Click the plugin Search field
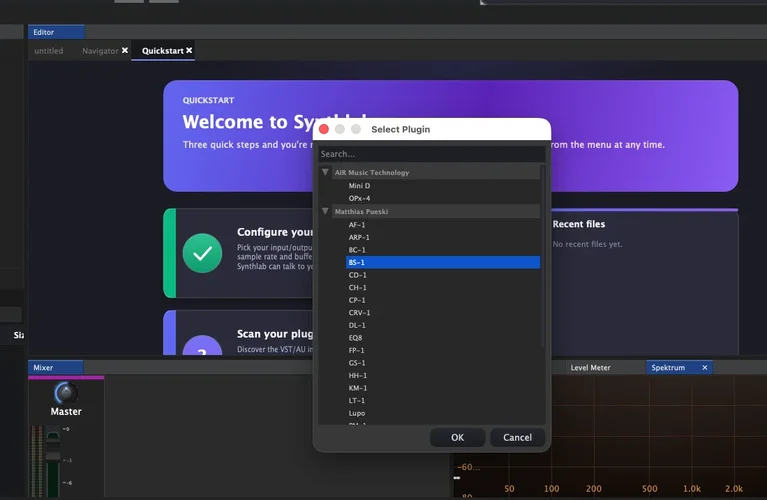The width and height of the screenshot is (767, 500). [x=431, y=154]
